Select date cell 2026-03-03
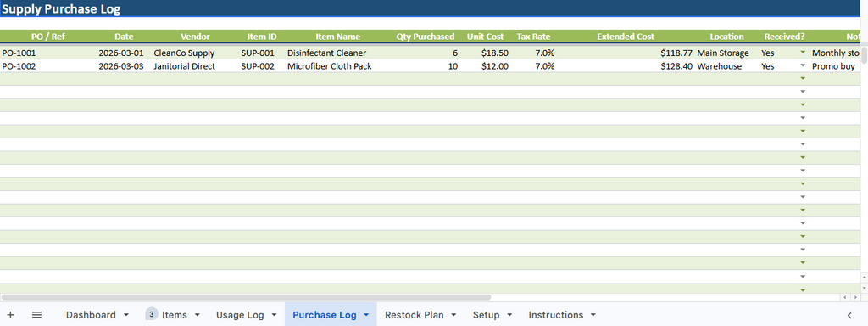Viewport: 868px width, 326px height. pyautogui.click(x=120, y=66)
